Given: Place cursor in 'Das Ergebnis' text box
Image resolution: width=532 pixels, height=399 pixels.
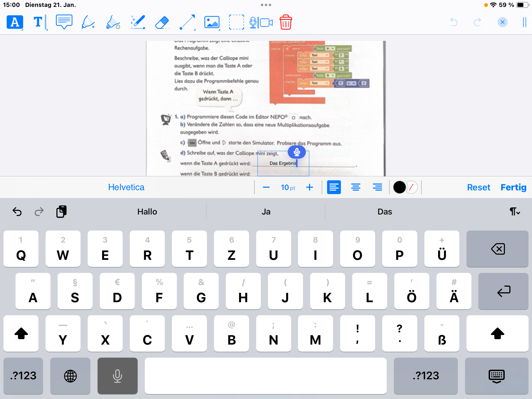Looking at the screenshot, I should (283, 163).
